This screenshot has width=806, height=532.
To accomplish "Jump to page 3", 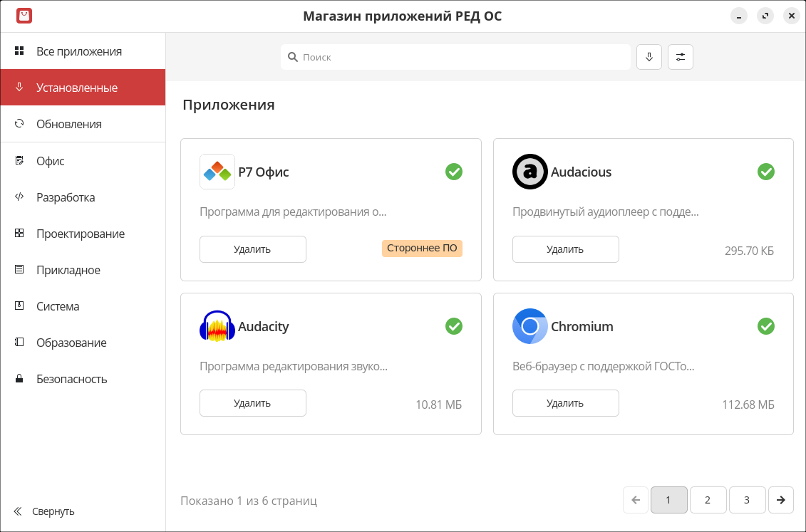I will [x=747, y=500].
